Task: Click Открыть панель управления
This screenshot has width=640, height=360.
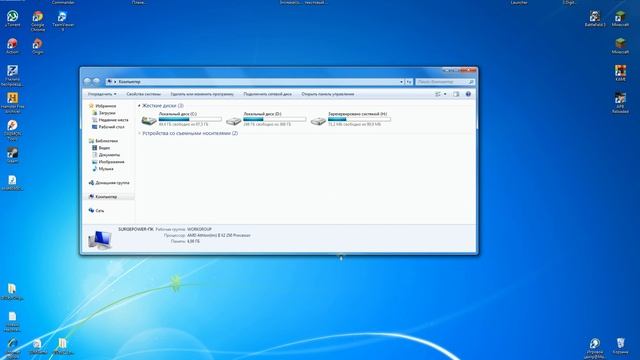Action: [328, 94]
